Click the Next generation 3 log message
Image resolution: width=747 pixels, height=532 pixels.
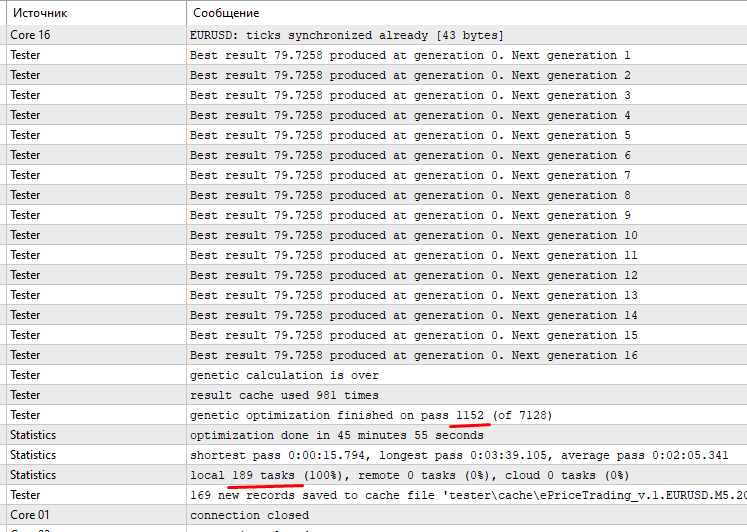coord(410,95)
